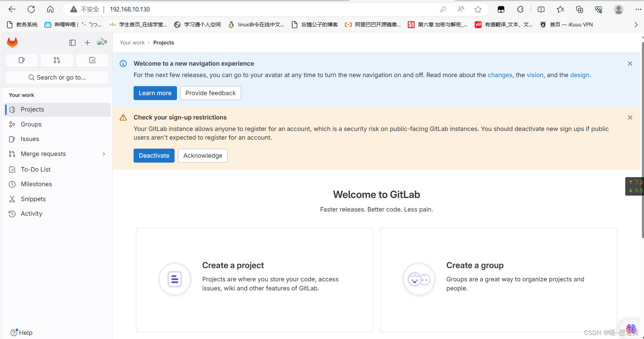Open favorites list icon

pyautogui.click(x=560, y=9)
